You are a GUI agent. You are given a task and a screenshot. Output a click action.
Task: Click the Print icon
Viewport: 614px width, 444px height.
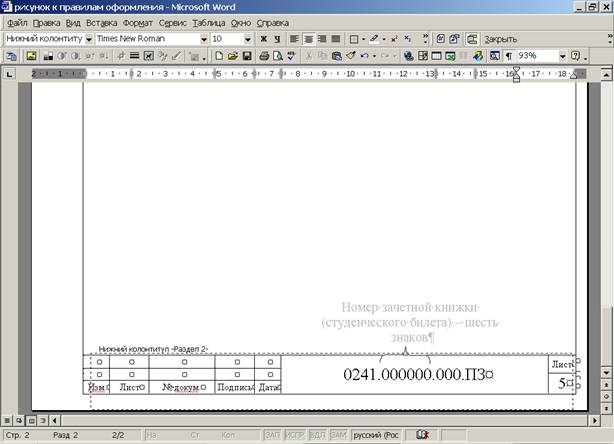point(264,56)
